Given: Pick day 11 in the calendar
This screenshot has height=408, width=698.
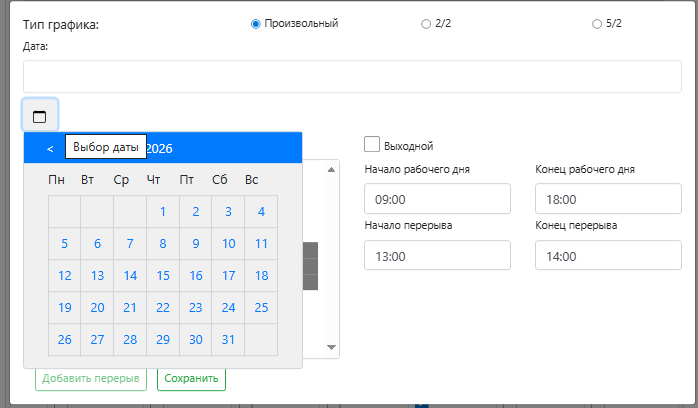Looking at the screenshot, I should (x=261, y=243).
